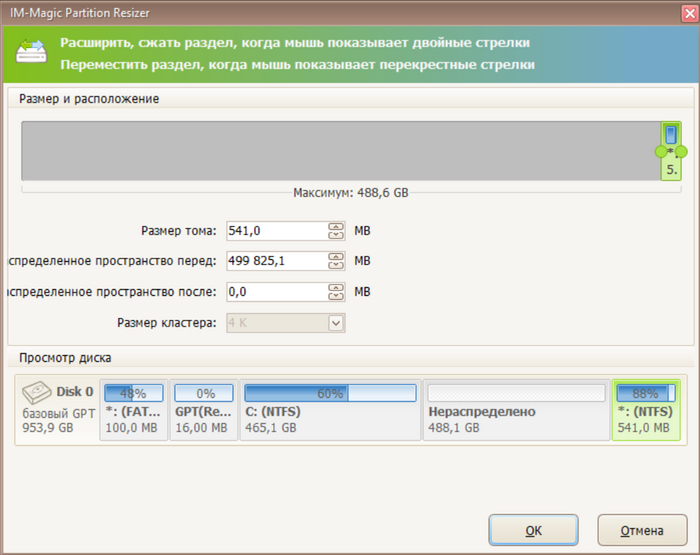
Task: Click the 48% usage bar
Action: coord(133,393)
